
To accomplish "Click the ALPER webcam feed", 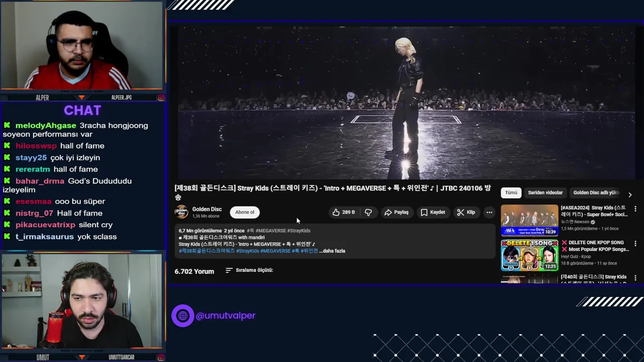I will point(82,46).
